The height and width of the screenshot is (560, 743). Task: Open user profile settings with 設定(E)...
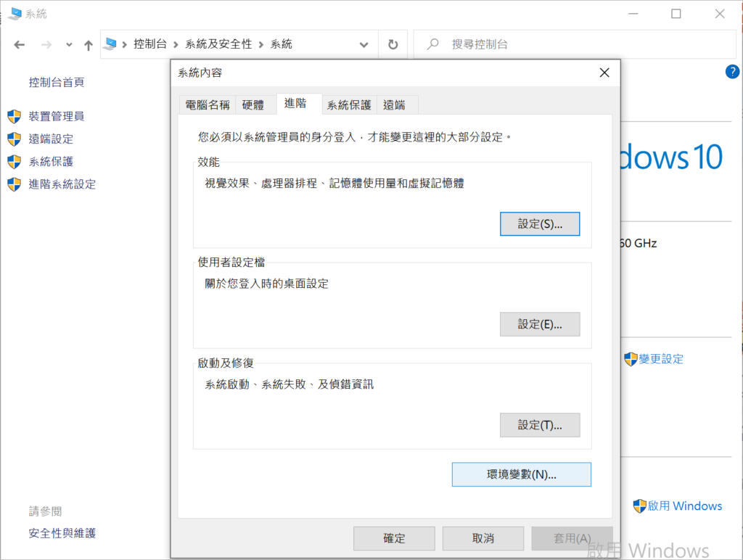(x=540, y=324)
